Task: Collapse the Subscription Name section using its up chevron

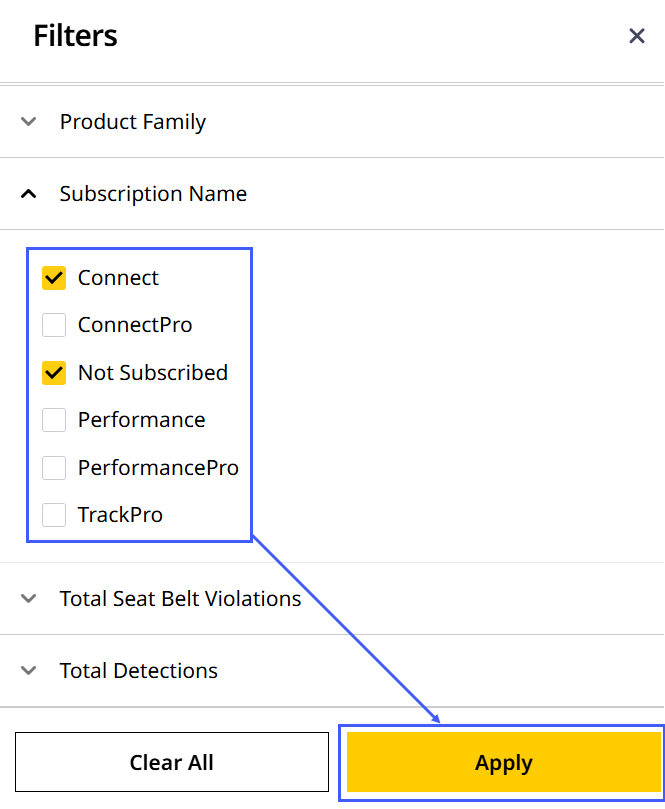Action: click(x=28, y=194)
